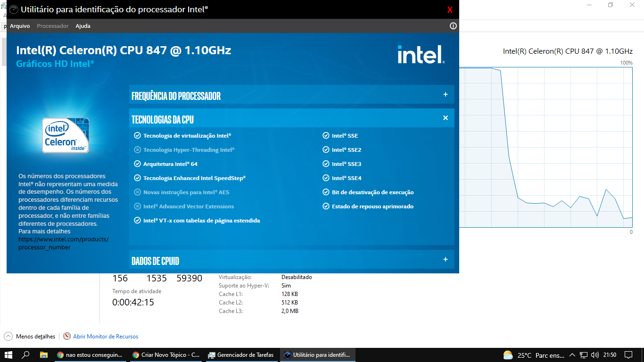The image size is (644, 362).
Task: Click the CPU usage graph in Task Manager
Action: click(x=546, y=148)
